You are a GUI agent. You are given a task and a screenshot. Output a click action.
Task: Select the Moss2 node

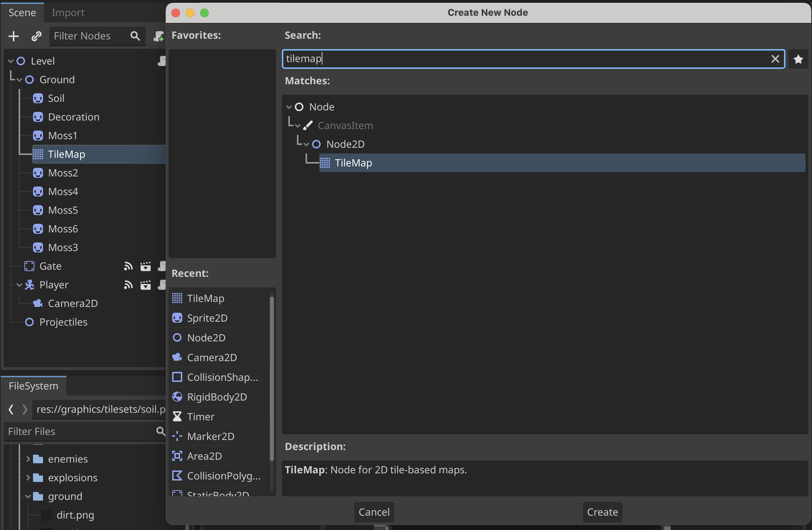pyautogui.click(x=63, y=173)
